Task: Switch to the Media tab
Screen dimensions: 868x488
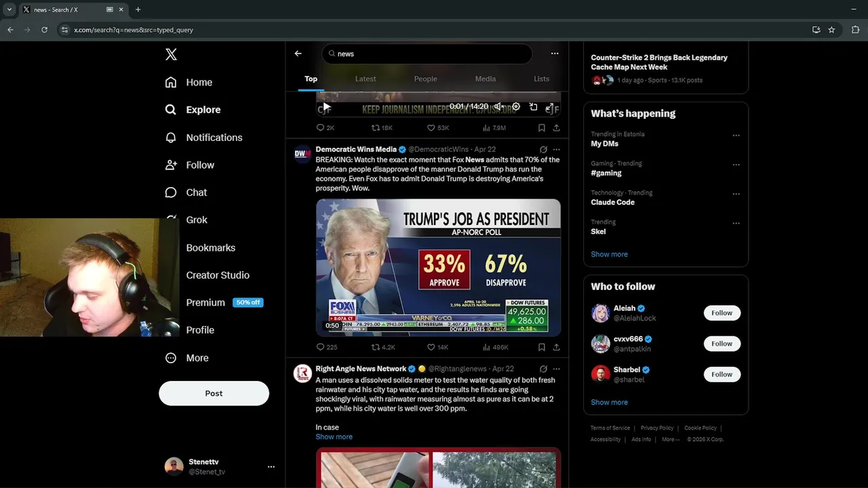Action: click(486, 79)
